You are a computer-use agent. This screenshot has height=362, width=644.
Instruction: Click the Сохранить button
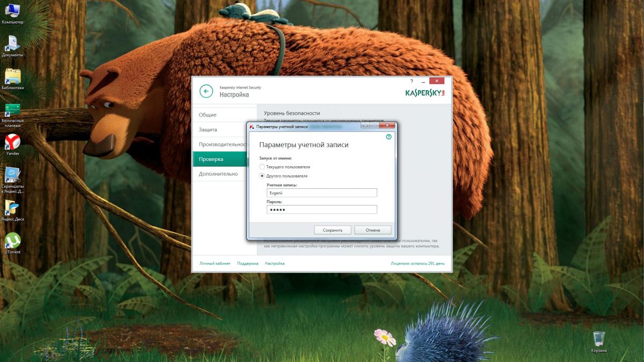[333, 230]
